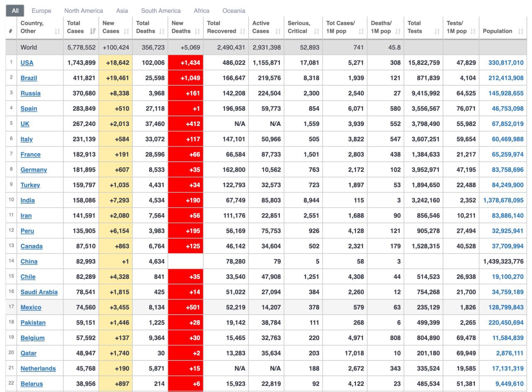Select USA new deaths cell +1,434

point(185,63)
